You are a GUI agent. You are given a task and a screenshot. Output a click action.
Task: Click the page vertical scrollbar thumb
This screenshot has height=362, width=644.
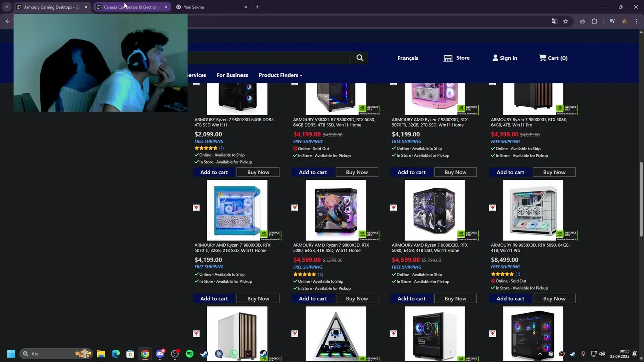point(641,200)
